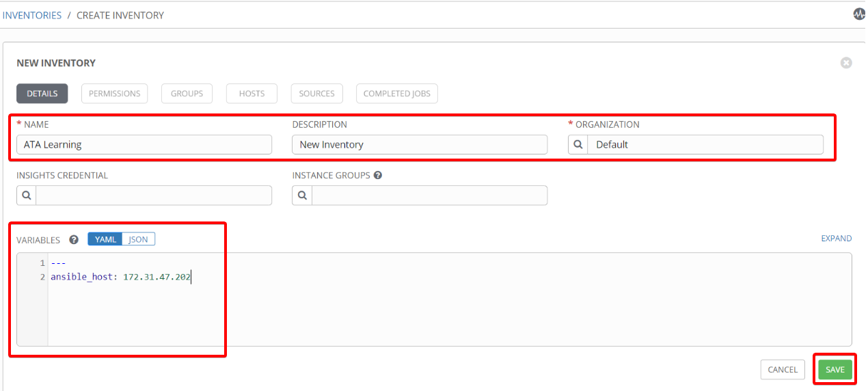868x391 pixels.
Task: Open the Hosts tab
Action: click(252, 94)
